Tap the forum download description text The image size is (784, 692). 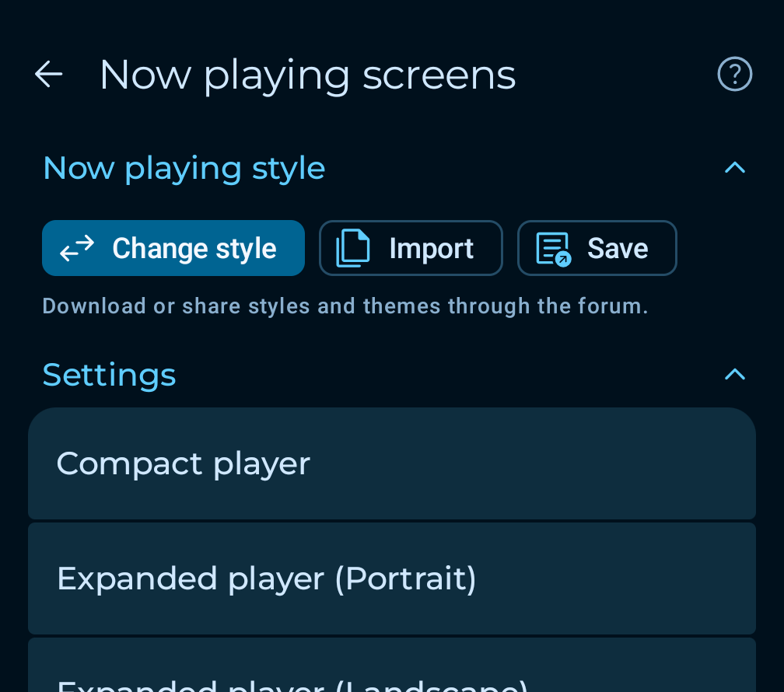[x=345, y=306]
